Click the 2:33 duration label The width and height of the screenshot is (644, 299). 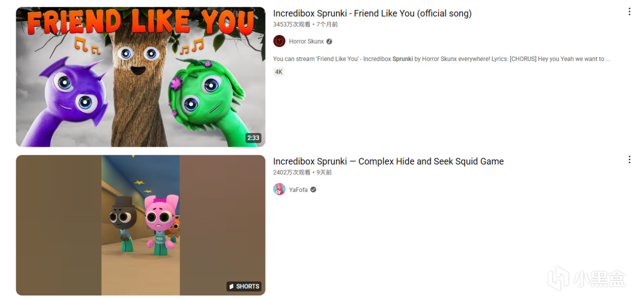(x=253, y=138)
